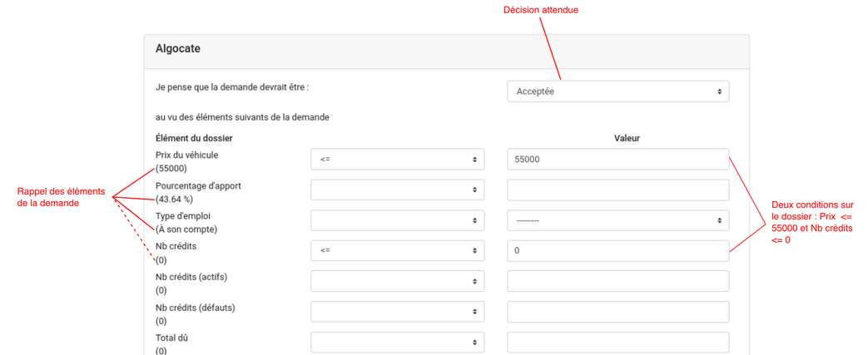Focus the Nb crédits (actifs) value field
This screenshot has height=355, width=868.
618,281
